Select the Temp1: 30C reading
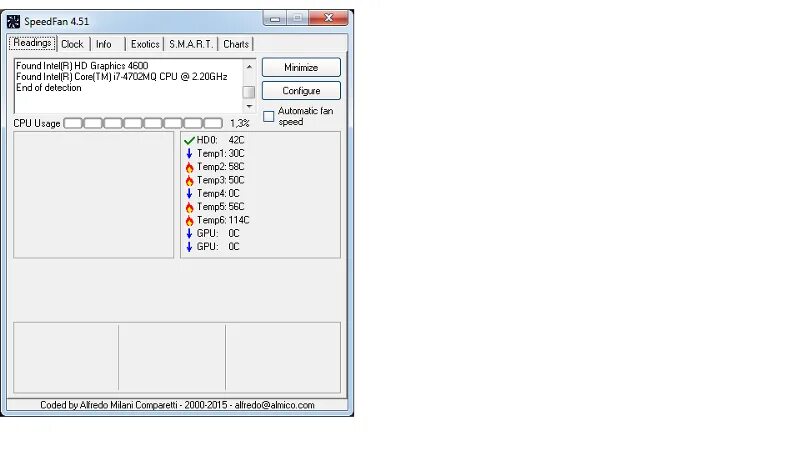 [220, 154]
